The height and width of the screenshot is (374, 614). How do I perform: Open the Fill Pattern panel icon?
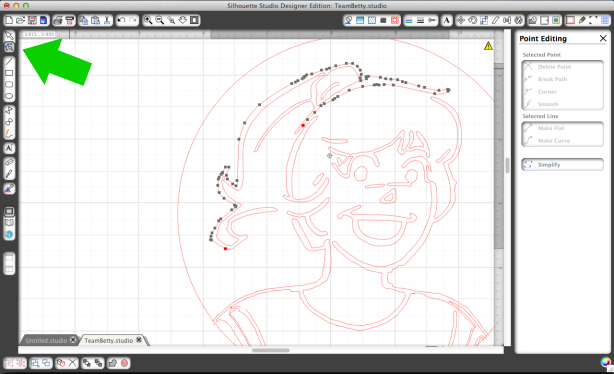point(372,20)
